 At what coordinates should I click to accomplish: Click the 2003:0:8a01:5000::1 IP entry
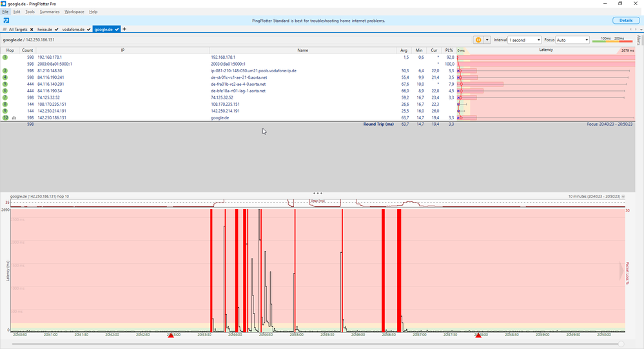click(55, 64)
